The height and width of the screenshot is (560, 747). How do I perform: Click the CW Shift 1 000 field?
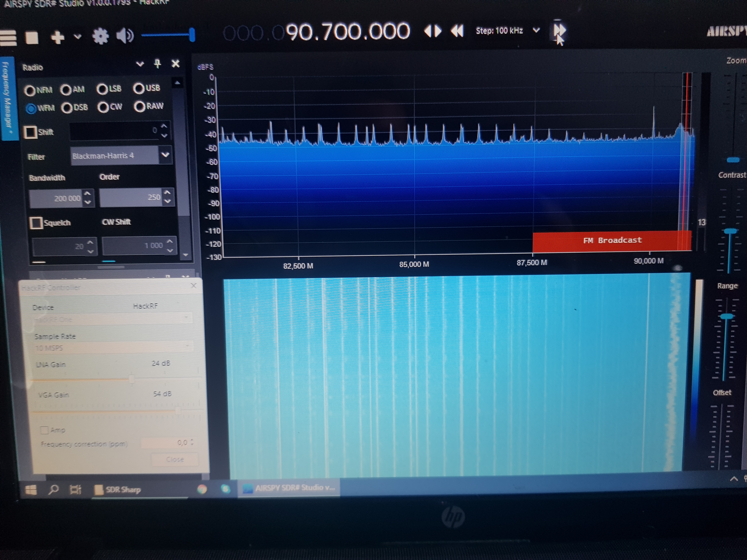(x=134, y=246)
